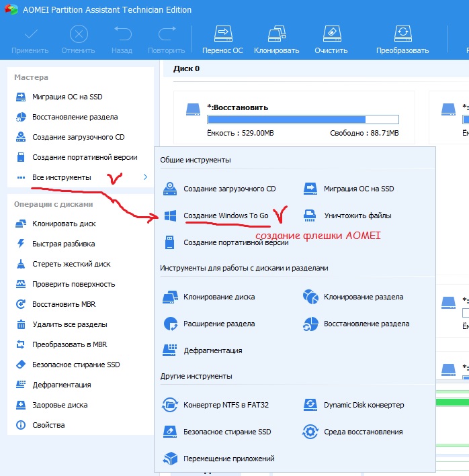
Task: Open Безопасное стирание SSD in flyout
Action: [x=227, y=432]
